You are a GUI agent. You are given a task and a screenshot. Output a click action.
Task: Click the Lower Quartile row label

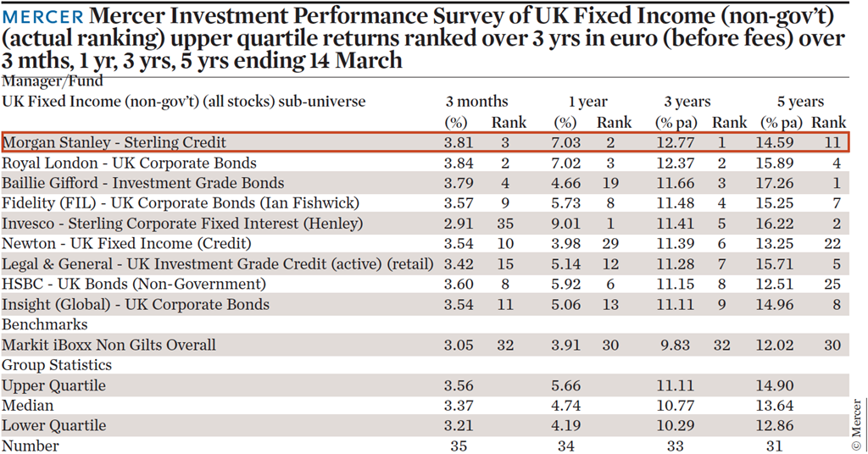coord(53,426)
